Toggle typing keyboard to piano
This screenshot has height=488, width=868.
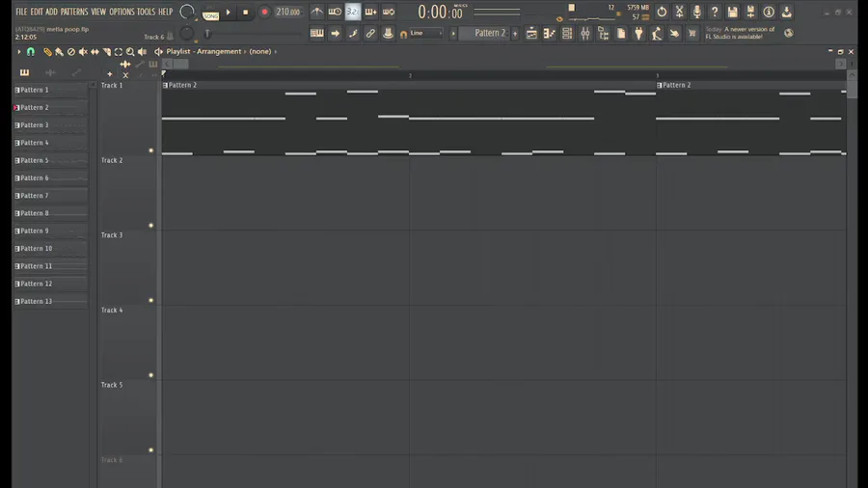coord(316,34)
